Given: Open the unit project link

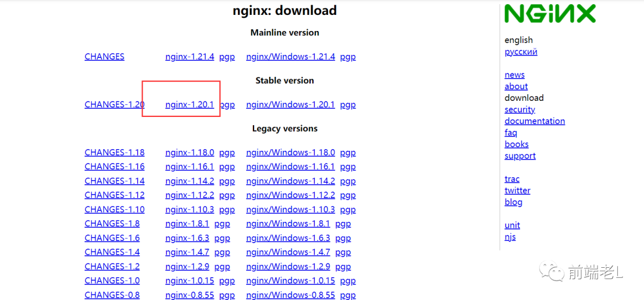Looking at the screenshot, I should pos(512,225).
